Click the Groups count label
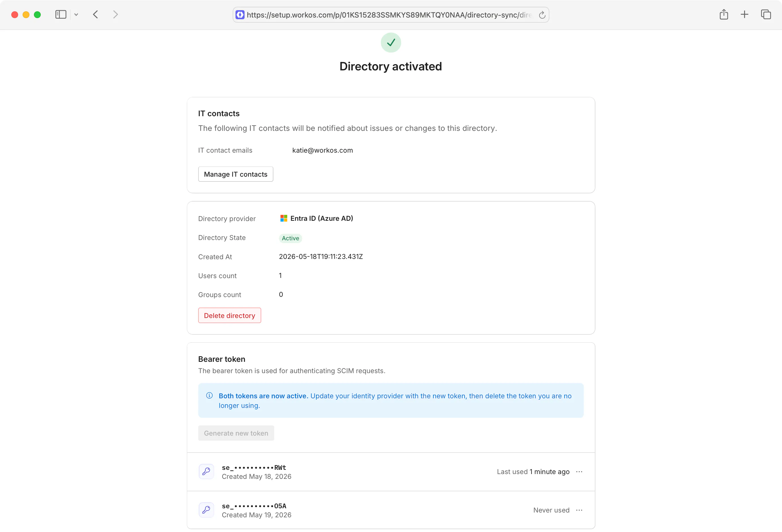 tap(219, 295)
